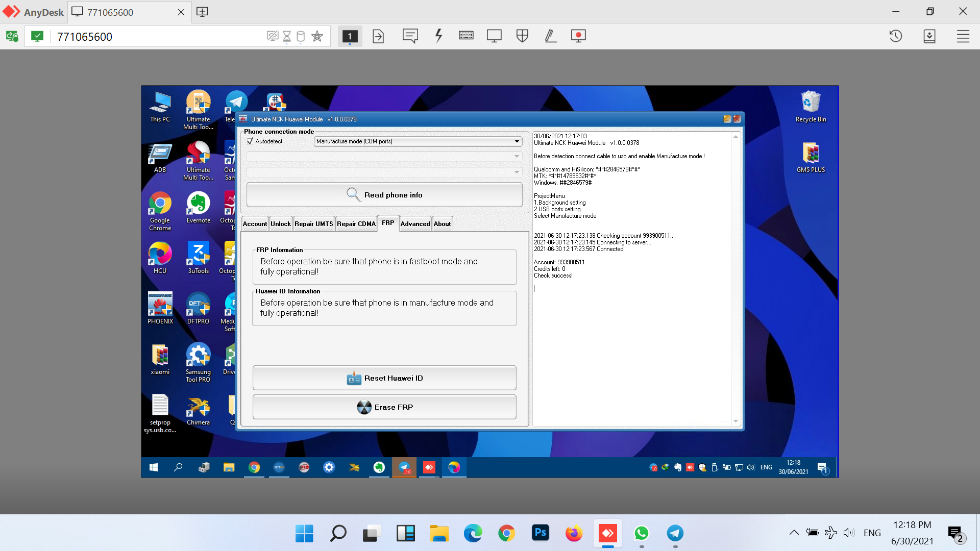This screenshot has height=551, width=980.
Task: Open the AnyDesk hamburger main menu
Action: (x=963, y=36)
